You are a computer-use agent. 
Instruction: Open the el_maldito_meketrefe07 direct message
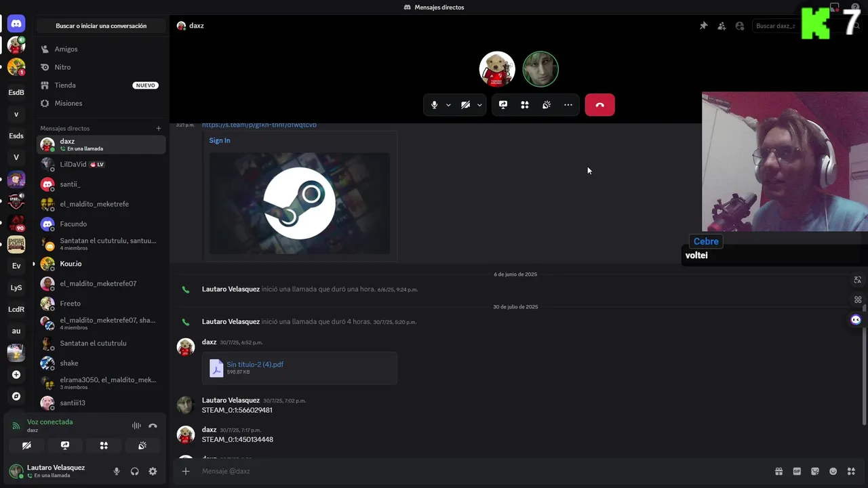tap(101, 283)
